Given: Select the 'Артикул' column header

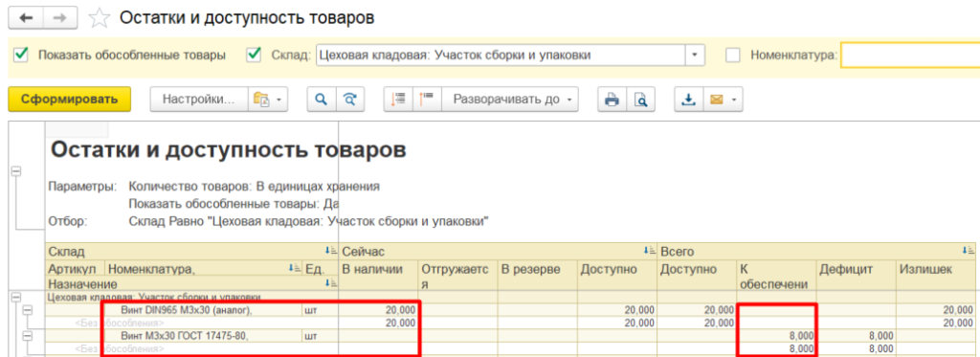Looking at the screenshot, I should point(75,269).
